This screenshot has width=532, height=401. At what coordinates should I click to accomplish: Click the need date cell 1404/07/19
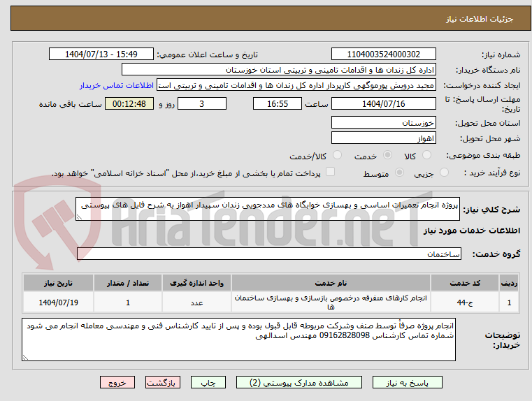click(58, 302)
